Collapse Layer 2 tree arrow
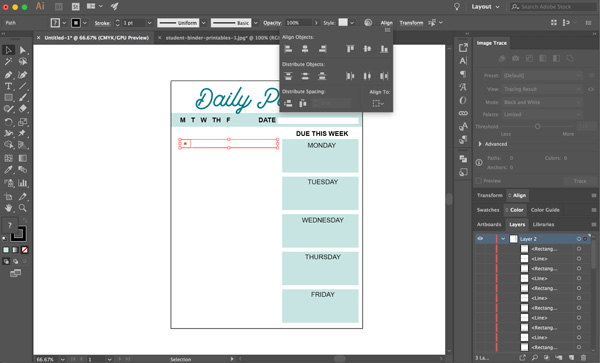The width and height of the screenshot is (600, 363). 503,239
